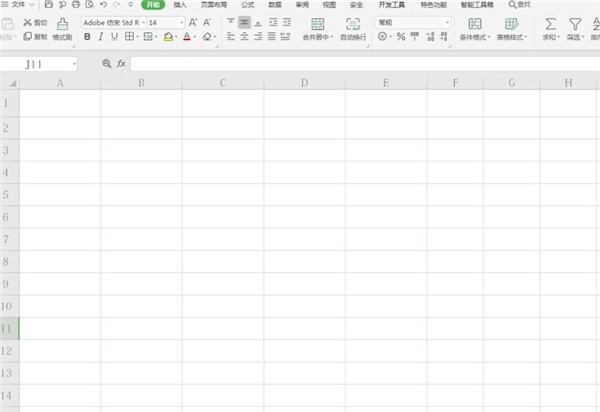Expand the number format dropdown
Image resolution: width=600 pixels, height=412 pixels.
click(447, 23)
